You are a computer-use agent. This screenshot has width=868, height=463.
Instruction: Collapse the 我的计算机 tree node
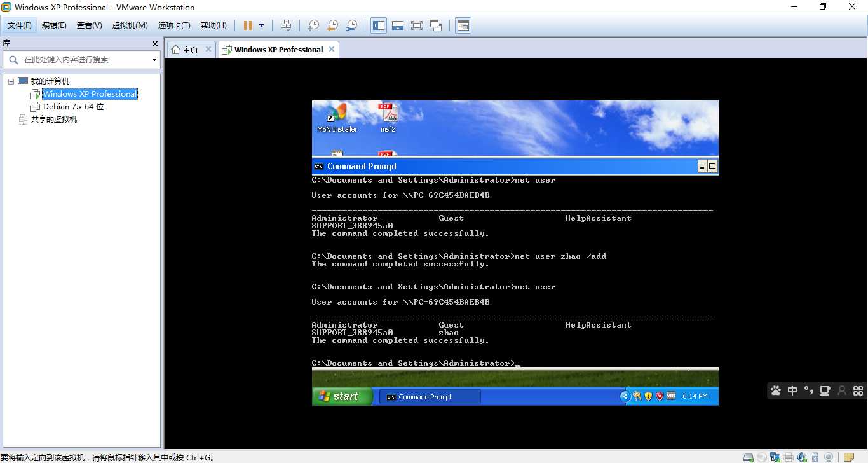[11, 81]
